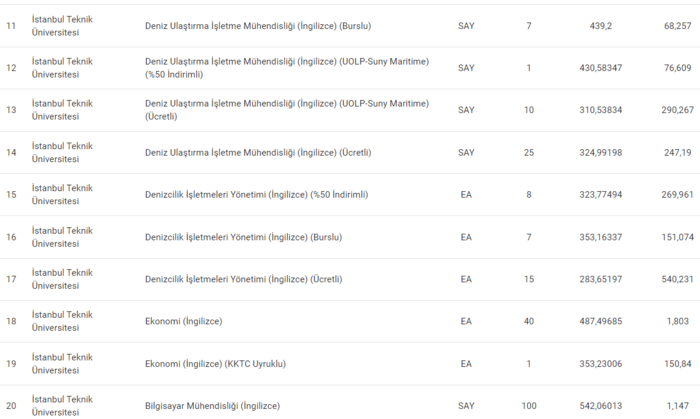Click the ranking value 540,231

[677, 279]
